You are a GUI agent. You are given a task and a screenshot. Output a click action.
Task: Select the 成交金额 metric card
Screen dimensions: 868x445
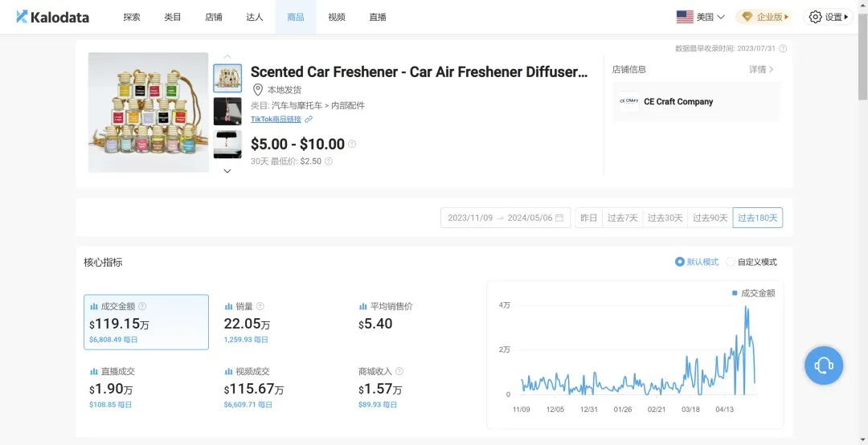(x=145, y=322)
